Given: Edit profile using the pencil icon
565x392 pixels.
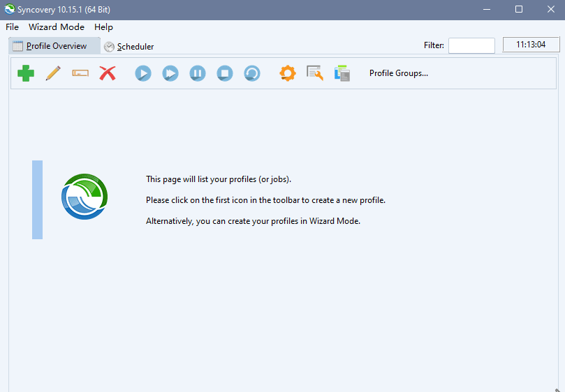Looking at the screenshot, I should [x=53, y=73].
